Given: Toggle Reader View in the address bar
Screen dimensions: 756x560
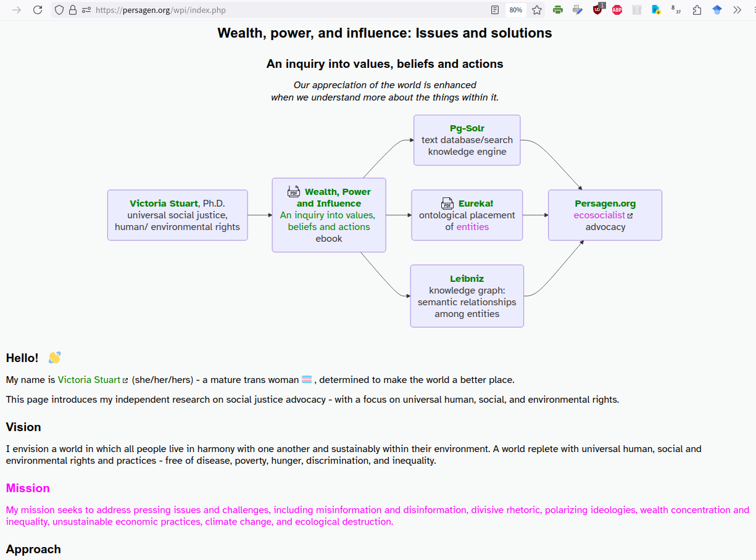Looking at the screenshot, I should 494,10.
